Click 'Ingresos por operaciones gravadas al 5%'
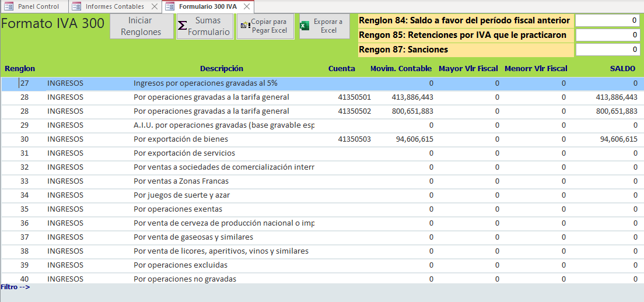Viewport: 644px width, 302px height. pos(205,83)
